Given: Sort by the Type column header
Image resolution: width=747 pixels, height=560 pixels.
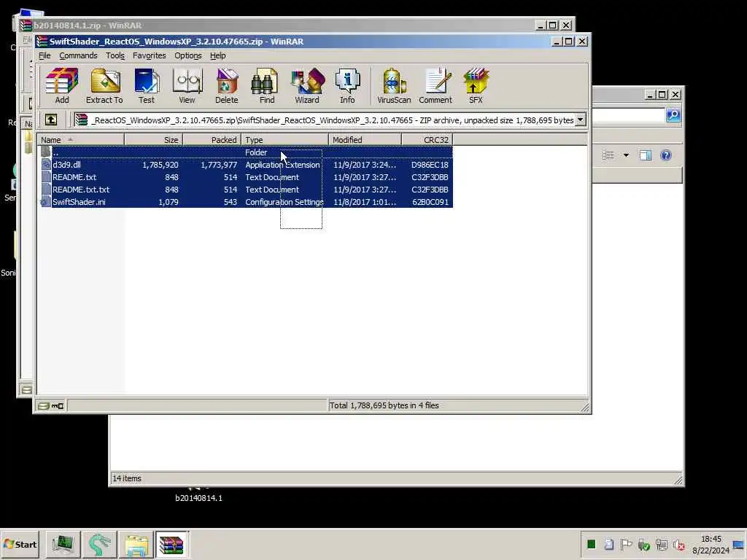Looking at the screenshot, I should (x=285, y=139).
